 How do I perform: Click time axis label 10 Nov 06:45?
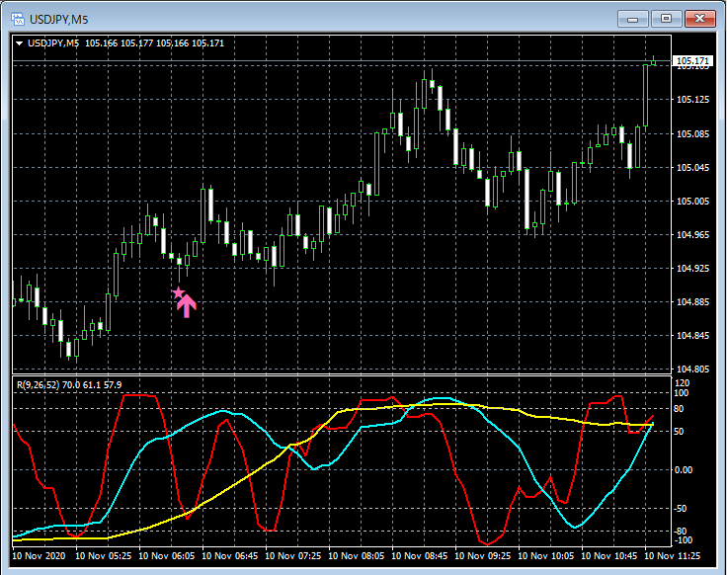tap(230, 555)
